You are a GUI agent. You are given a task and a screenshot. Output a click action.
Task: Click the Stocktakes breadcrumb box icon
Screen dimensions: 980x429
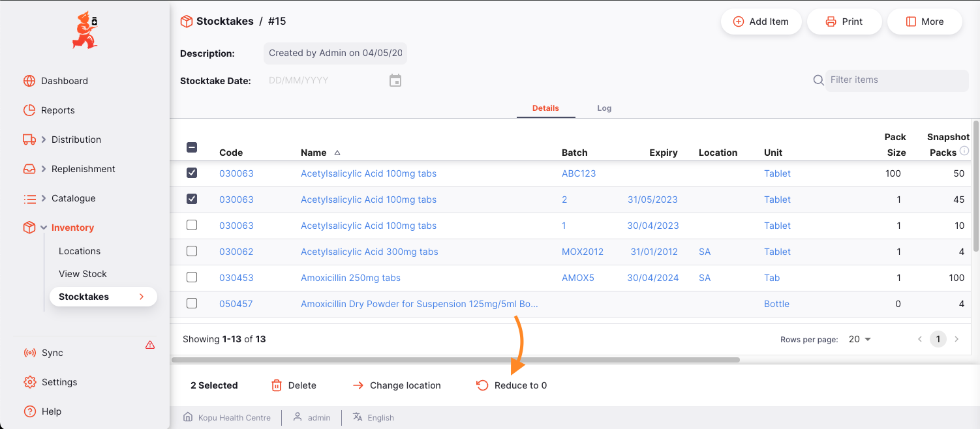point(187,22)
